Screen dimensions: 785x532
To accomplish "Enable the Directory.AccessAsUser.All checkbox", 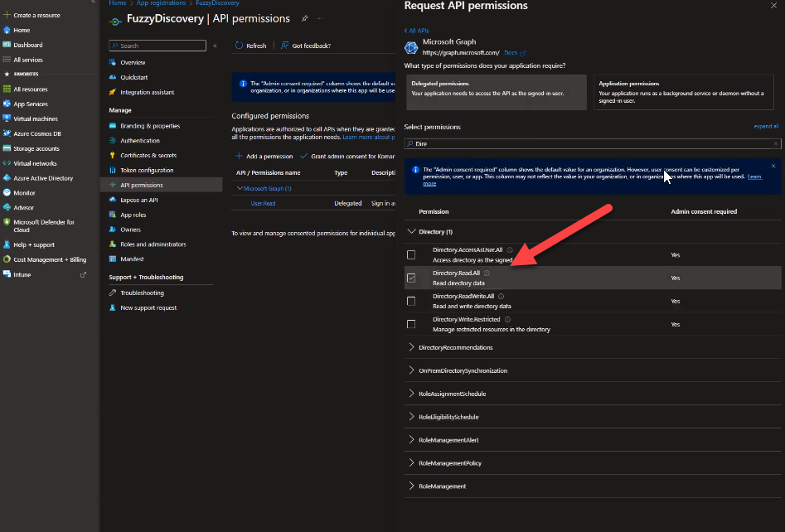I will click(411, 254).
